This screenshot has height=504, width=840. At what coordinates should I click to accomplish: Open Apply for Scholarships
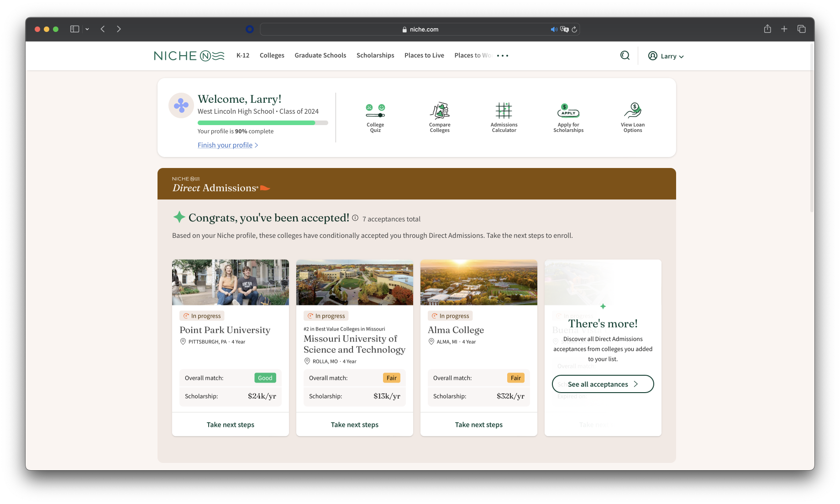(x=568, y=118)
